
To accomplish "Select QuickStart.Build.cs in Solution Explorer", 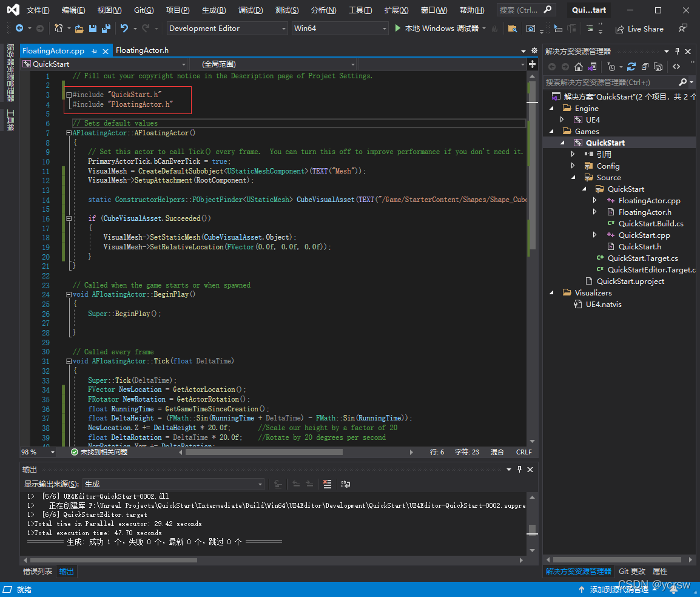I will [650, 224].
